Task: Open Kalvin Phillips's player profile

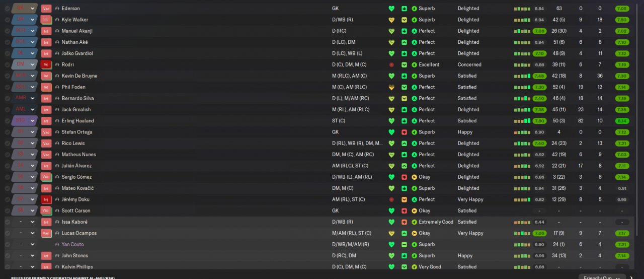Action: pyautogui.click(x=77, y=267)
